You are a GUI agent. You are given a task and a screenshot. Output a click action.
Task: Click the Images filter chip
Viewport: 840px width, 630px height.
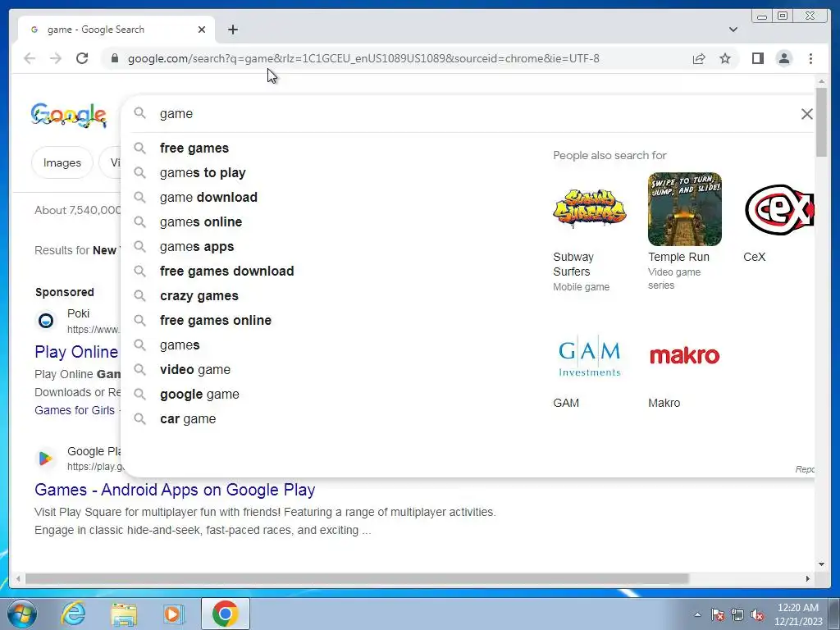[62, 162]
